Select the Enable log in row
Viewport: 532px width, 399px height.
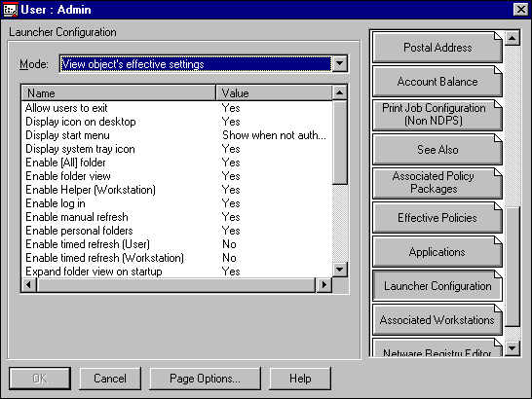click(x=176, y=203)
